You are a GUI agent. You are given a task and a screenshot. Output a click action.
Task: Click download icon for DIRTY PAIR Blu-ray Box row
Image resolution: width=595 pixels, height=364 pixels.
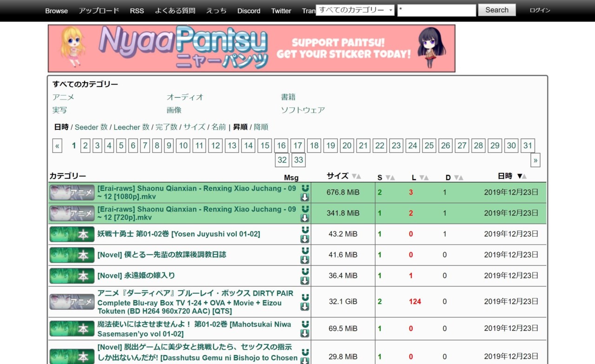click(305, 306)
